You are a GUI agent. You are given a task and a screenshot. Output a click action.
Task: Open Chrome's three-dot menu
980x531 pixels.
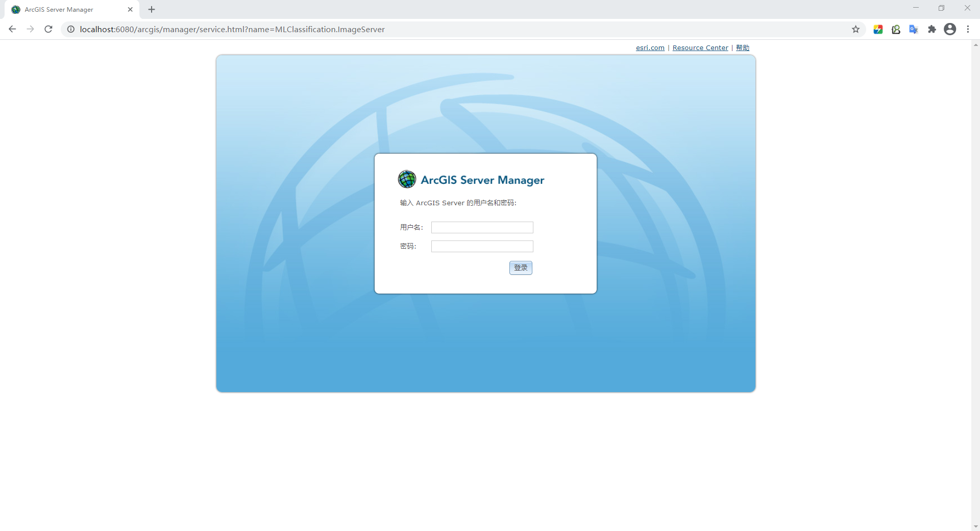pyautogui.click(x=968, y=29)
